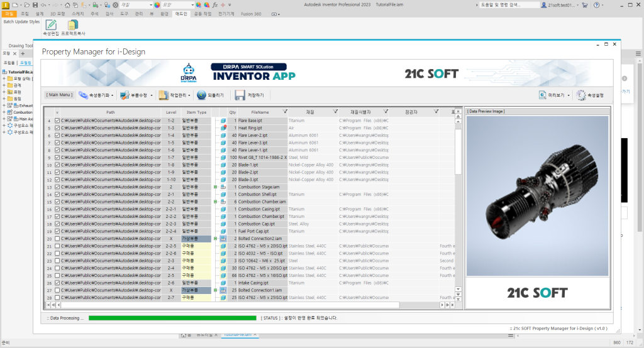Uncheck row 13 Combustion Stage.iam checkbox
The width and height of the screenshot is (644, 348).
coord(57,187)
